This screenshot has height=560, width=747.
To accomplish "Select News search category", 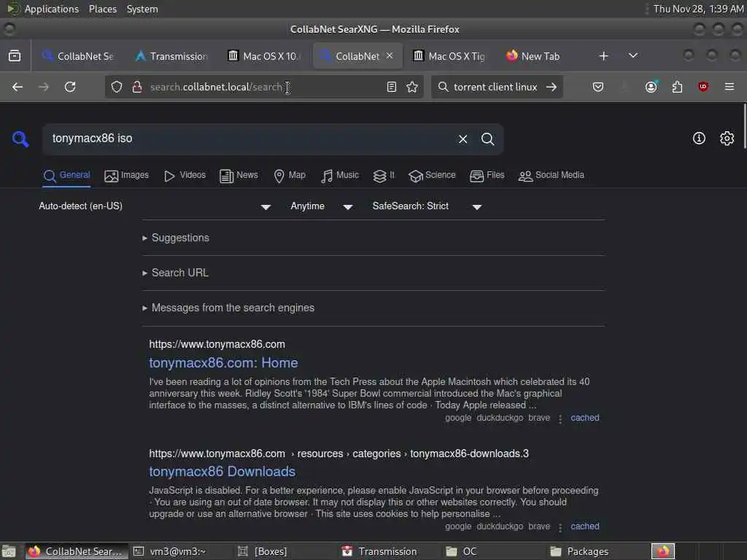I will (x=239, y=175).
